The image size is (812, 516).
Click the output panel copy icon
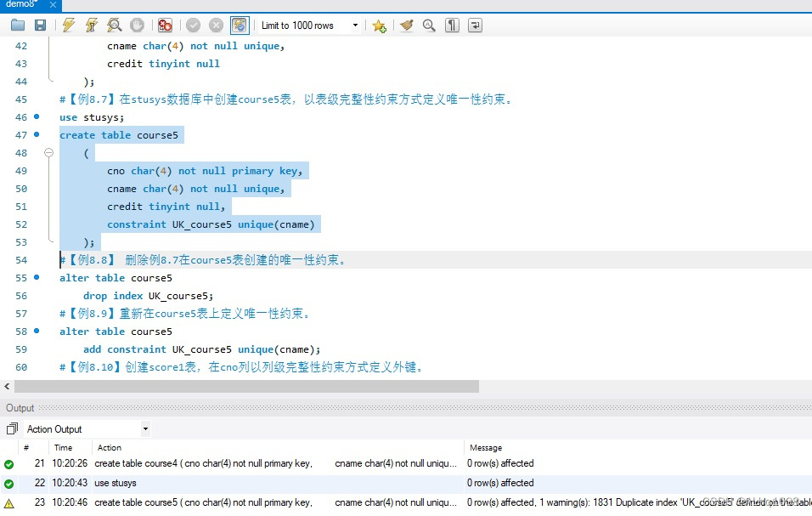pos(12,428)
